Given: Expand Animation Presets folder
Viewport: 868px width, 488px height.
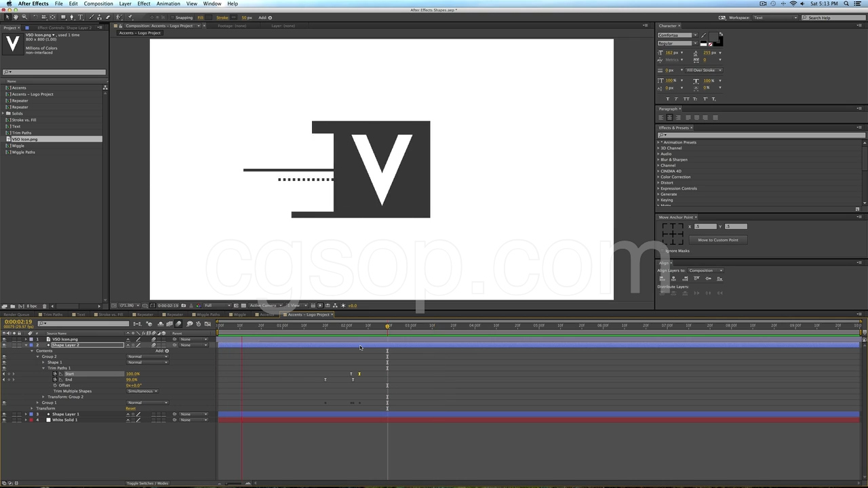Looking at the screenshot, I should pyautogui.click(x=658, y=142).
